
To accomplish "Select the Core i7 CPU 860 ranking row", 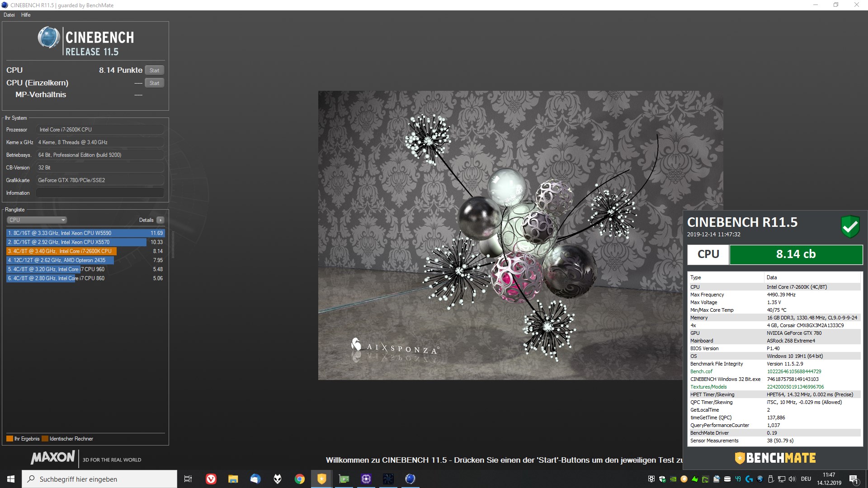I will [x=85, y=278].
